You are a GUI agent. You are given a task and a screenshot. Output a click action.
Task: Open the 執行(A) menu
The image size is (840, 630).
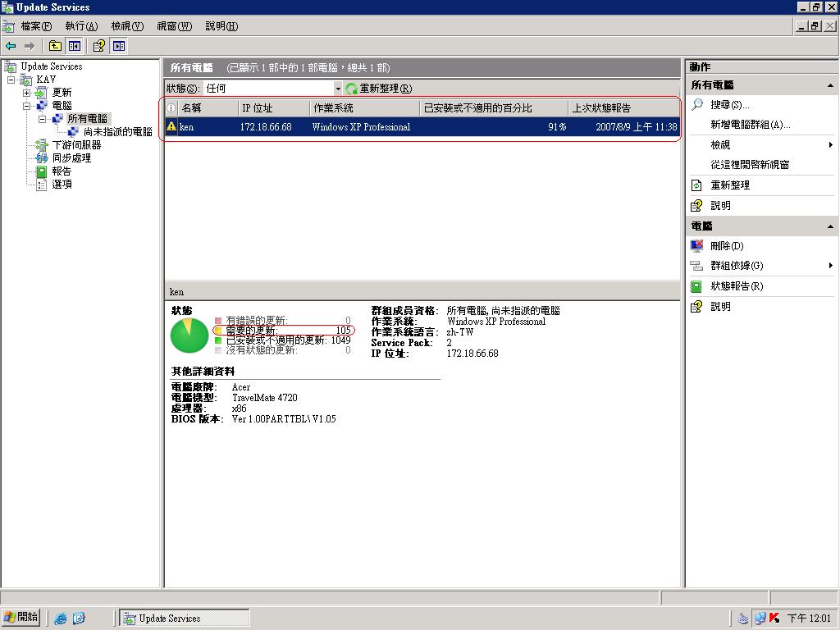81,26
